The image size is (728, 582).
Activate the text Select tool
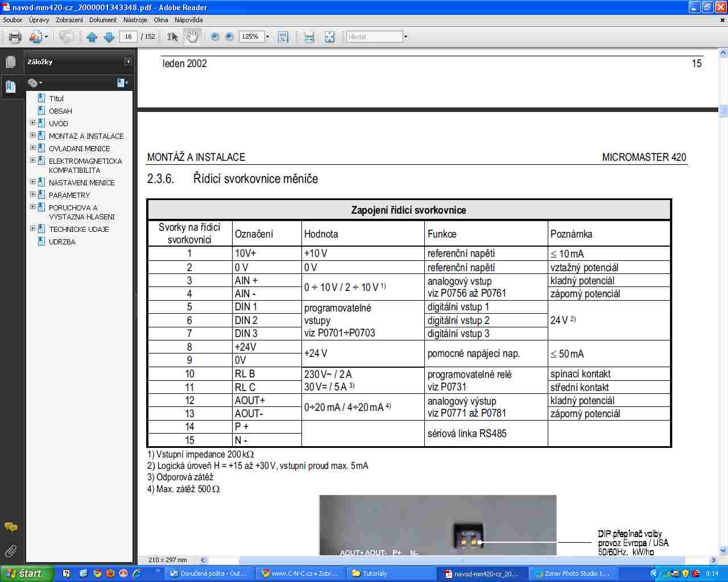coord(173,37)
